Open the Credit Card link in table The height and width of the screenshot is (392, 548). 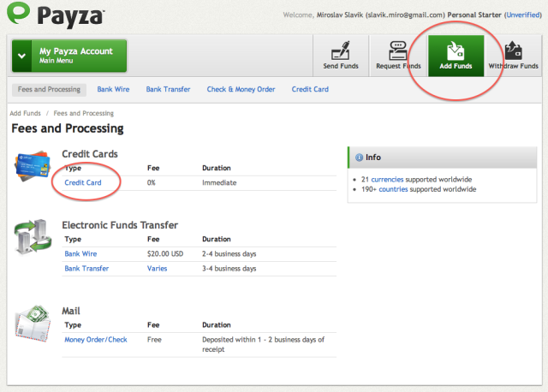pos(83,182)
